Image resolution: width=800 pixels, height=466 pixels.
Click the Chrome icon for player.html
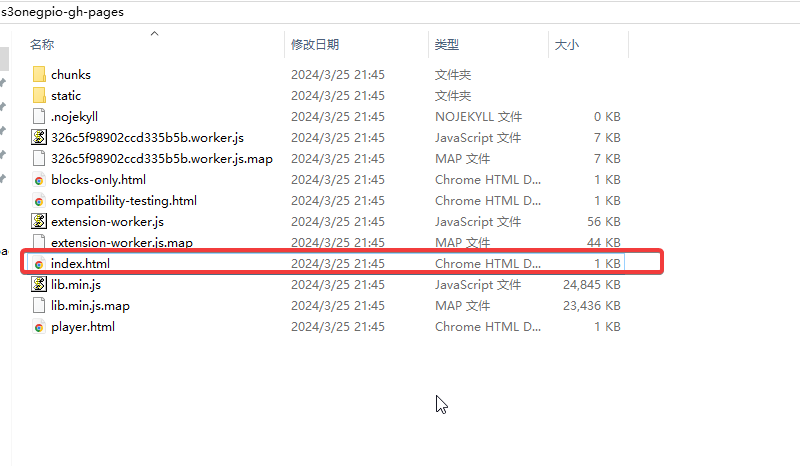point(39,327)
